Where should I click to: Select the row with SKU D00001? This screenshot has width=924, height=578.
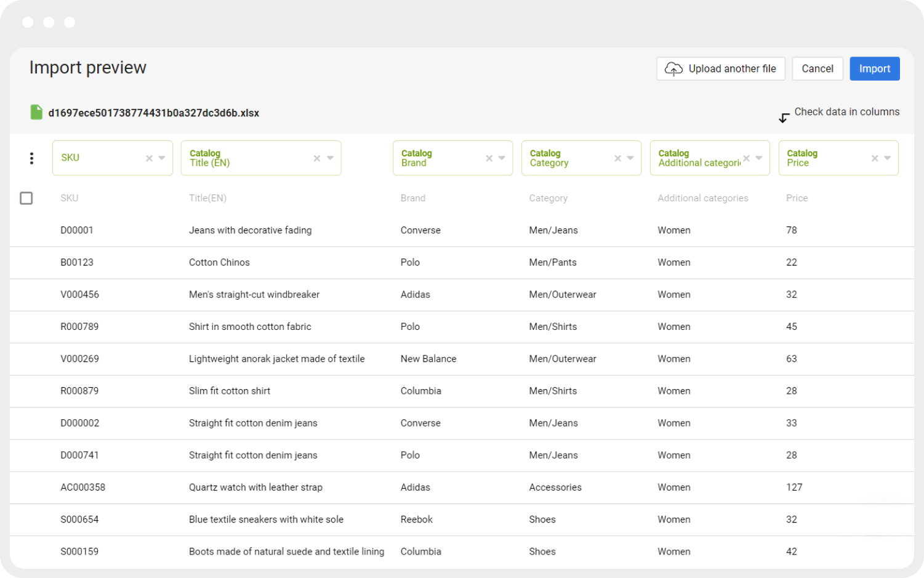[462, 230]
